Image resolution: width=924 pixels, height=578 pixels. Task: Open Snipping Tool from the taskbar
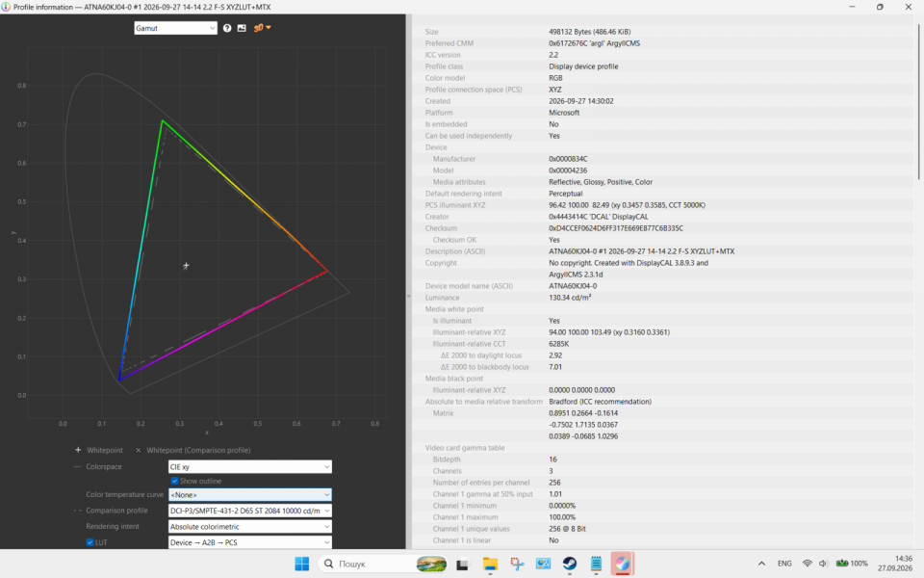[x=517, y=564]
